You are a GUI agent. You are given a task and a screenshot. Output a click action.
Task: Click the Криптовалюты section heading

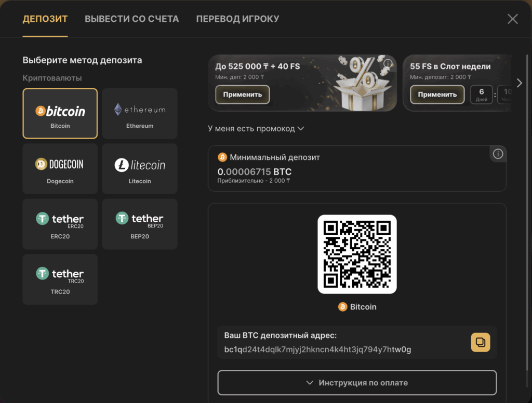(x=52, y=78)
